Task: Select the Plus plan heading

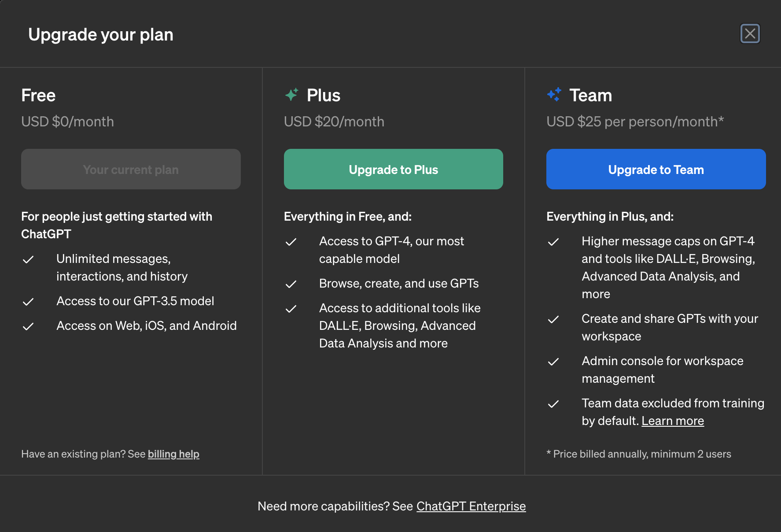Action: pos(324,95)
